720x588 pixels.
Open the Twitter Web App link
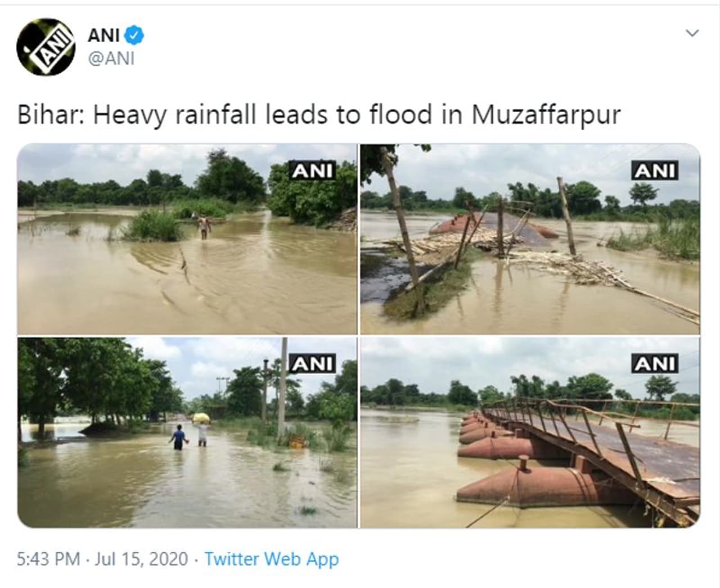(x=271, y=559)
